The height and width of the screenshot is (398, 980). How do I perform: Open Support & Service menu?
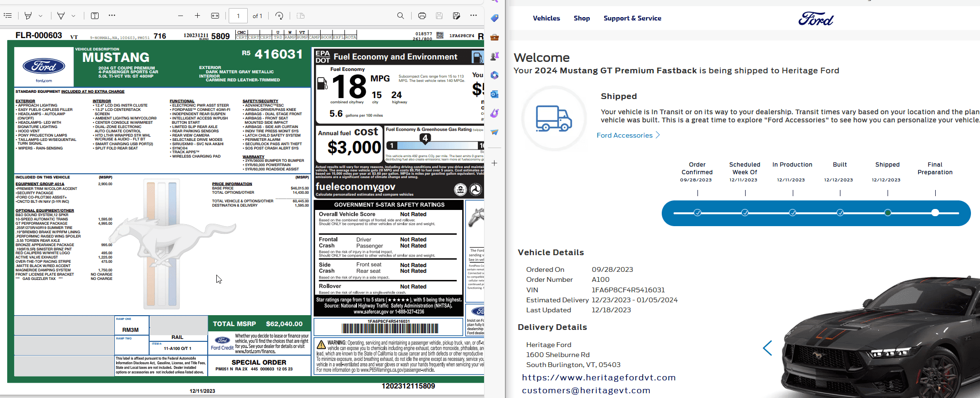tap(632, 18)
